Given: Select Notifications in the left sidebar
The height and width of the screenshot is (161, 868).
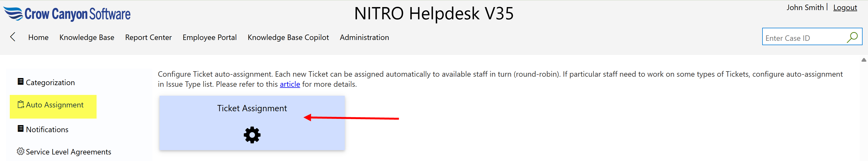Looking at the screenshot, I should (47, 129).
